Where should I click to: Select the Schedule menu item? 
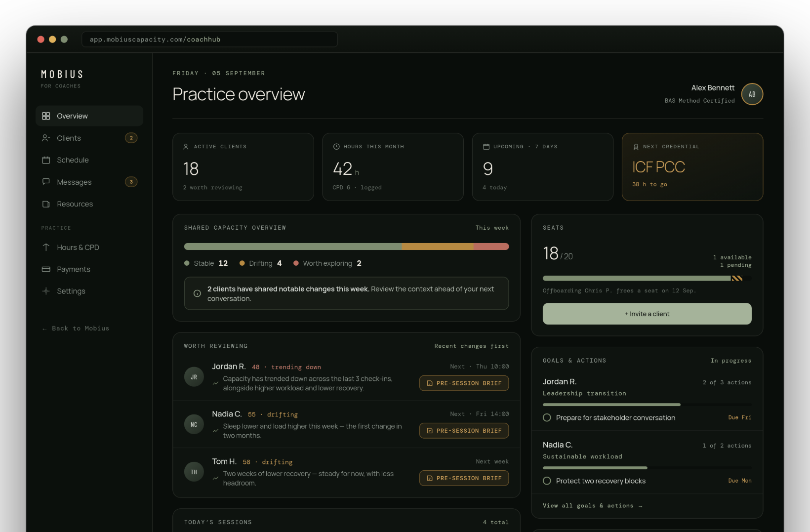coord(89,160)
